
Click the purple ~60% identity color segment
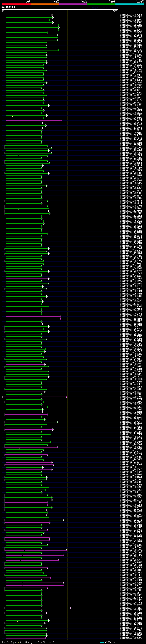point(73,4)
